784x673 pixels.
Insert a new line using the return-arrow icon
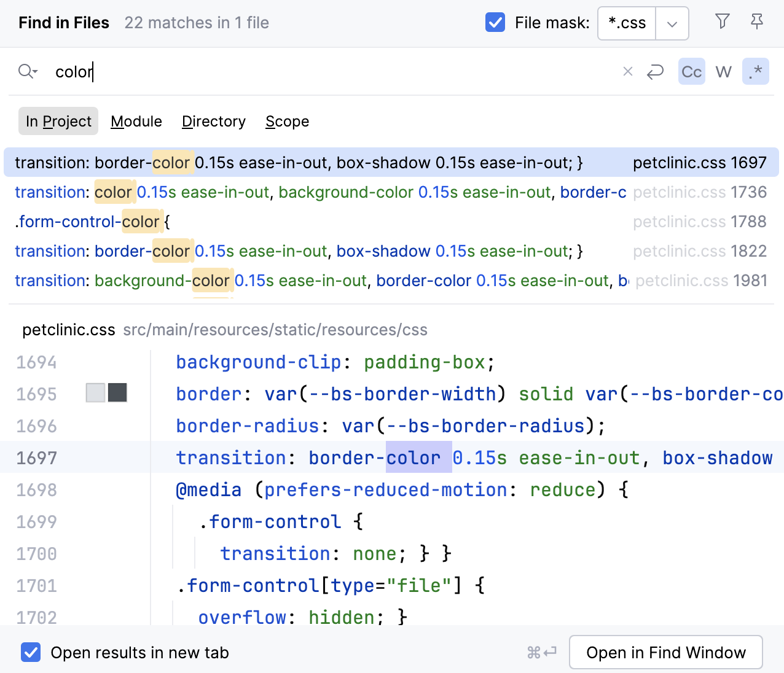tap(655, 71)
